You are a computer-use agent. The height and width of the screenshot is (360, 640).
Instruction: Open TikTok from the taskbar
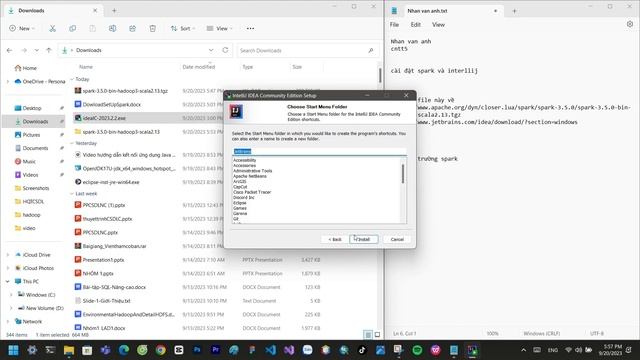[362, 350]
